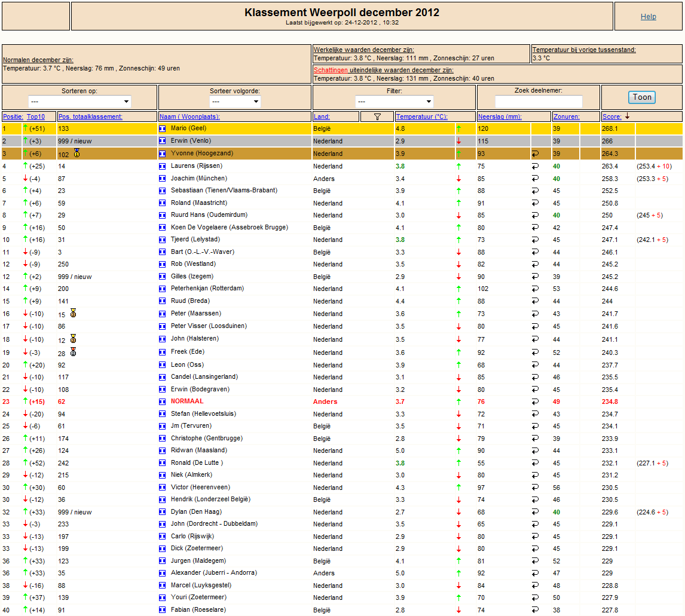Click the return-arrow icon in Peterhenkjan (Rotterdam) row
685x616 pixels.
(x=535, y=289)
